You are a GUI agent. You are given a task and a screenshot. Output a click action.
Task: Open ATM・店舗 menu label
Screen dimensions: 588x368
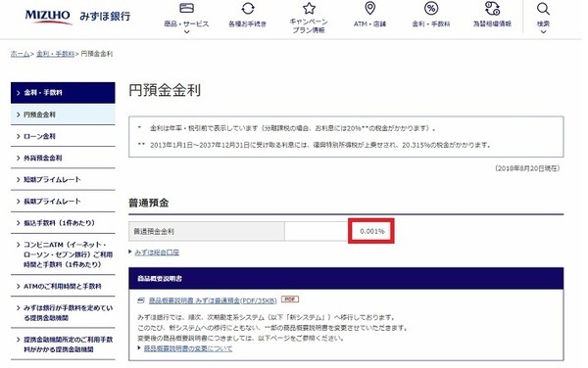coord(369,23)
